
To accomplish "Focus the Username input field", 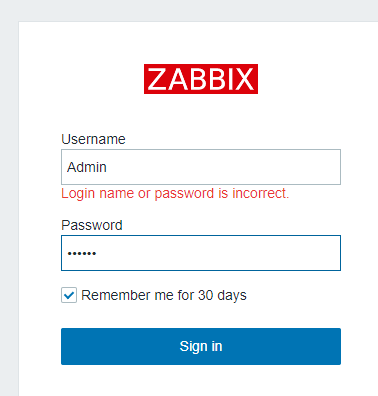I will [x=201, y=167].
